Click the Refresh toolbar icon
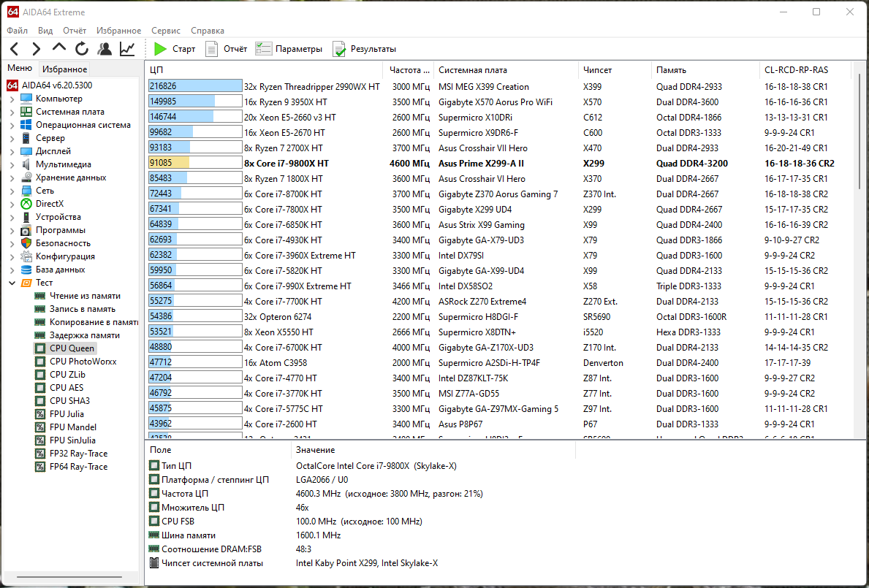This screenshot has height=588, width=869. point(81,49)
